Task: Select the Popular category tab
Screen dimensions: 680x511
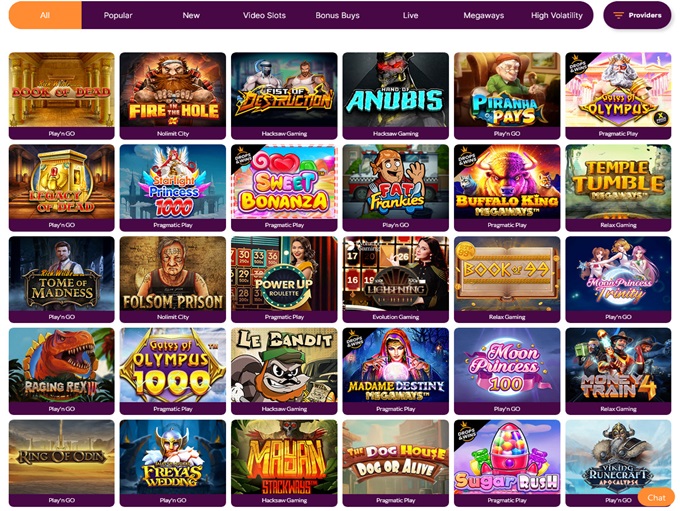Action: [118, 15]
